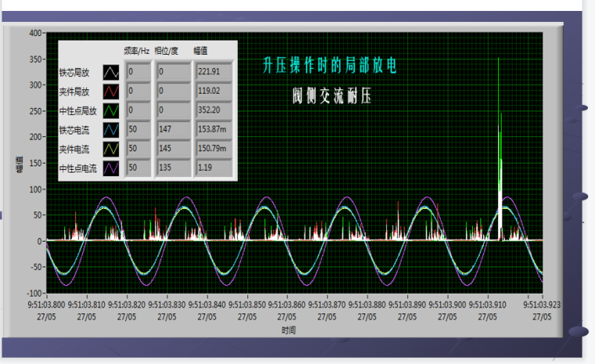
Task: Click the 铁芯电流 amplitude field 153.87m
Action: [210, 129]
